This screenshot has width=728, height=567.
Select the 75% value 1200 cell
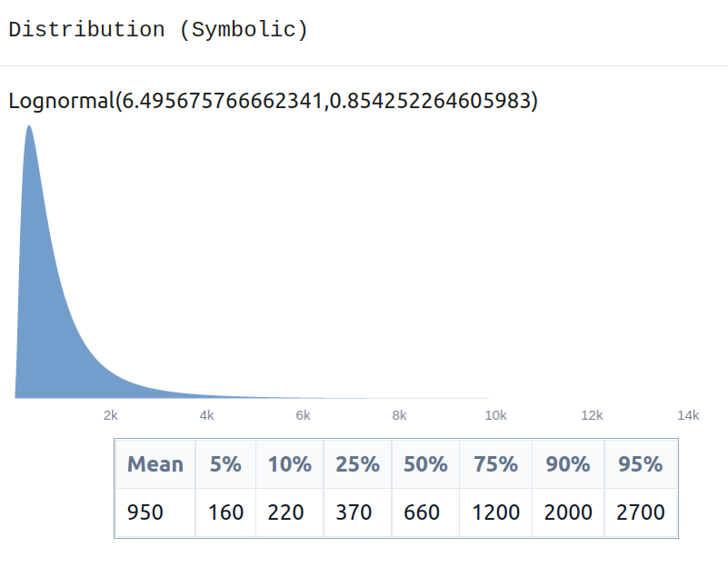pyautogui.click(x=496, y=512)
